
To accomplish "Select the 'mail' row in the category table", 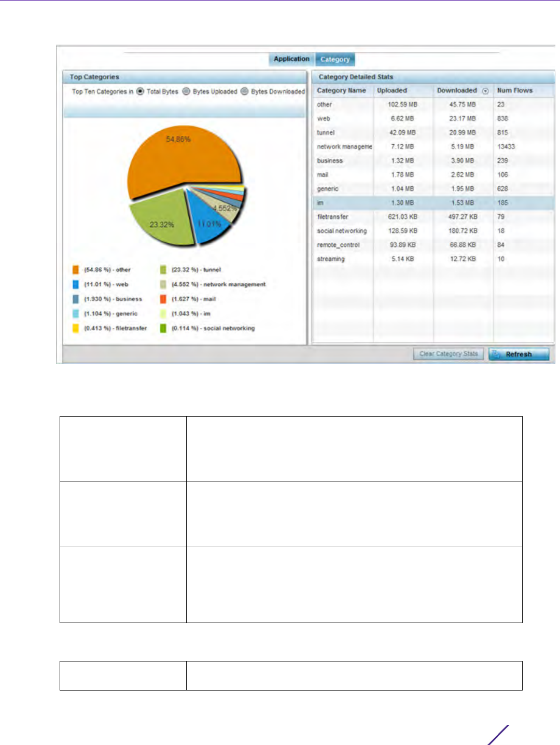I will click(433, 174).
